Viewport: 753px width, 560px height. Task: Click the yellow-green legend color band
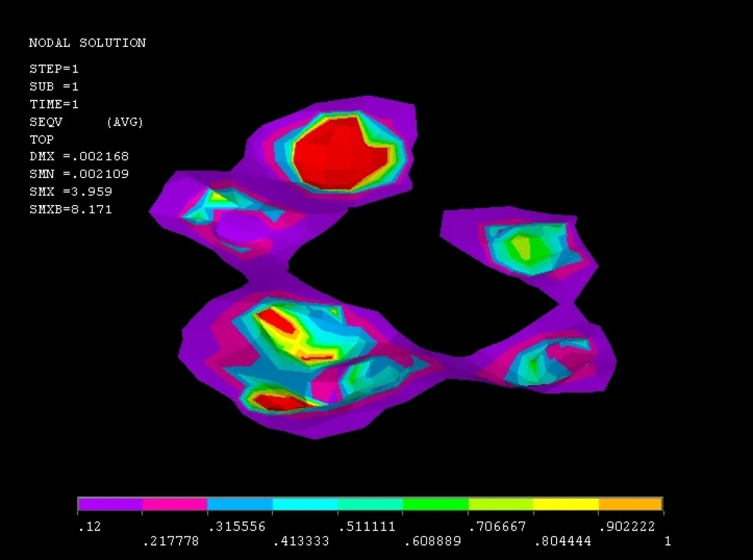point(501,504)
